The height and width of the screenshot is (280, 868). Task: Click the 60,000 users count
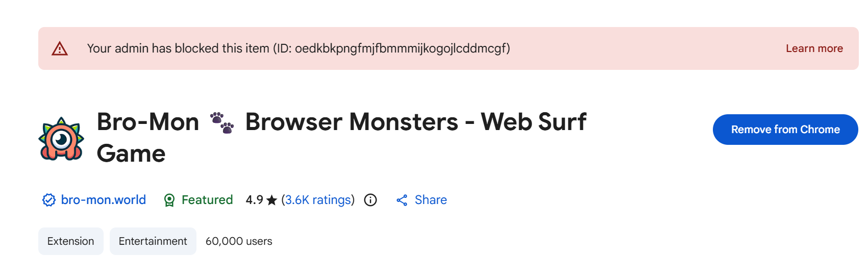[x=239, y=241]
